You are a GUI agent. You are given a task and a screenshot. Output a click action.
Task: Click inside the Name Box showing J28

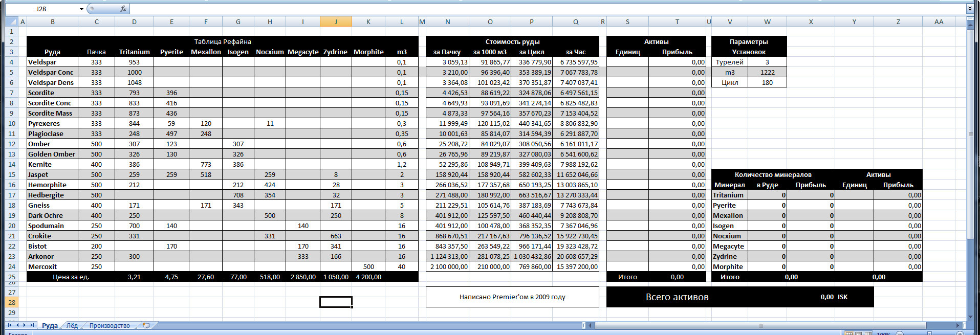pos(41,9)
